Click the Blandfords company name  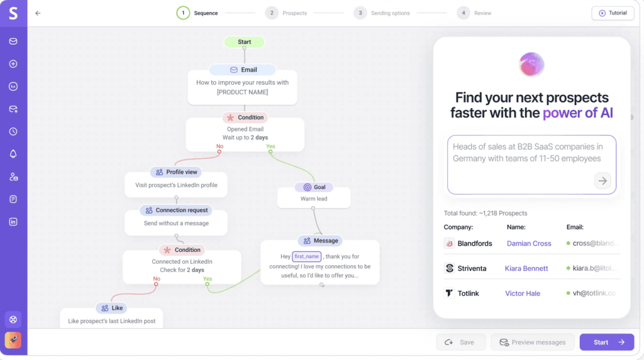click(475, 243)
